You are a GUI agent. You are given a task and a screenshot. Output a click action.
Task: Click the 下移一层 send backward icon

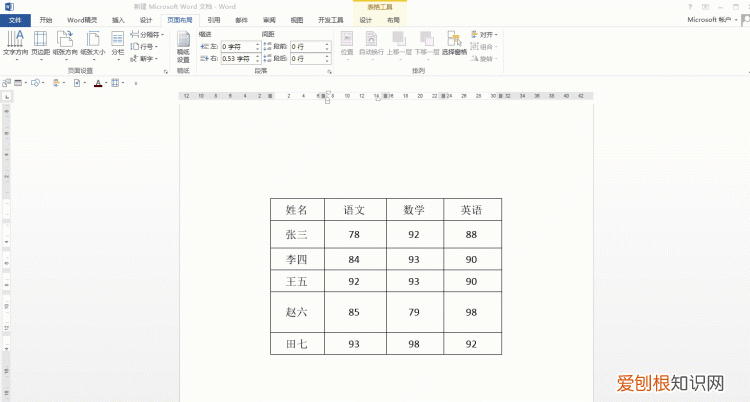(x=427, y=39)
